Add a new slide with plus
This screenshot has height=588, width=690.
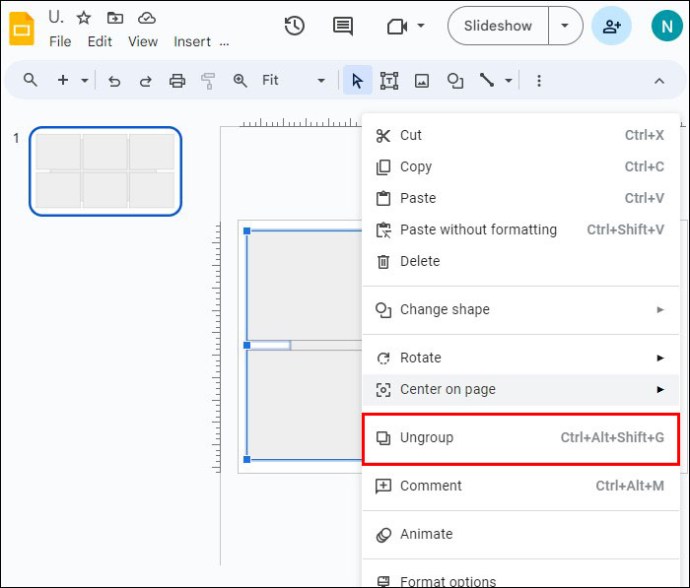click(63, 80)
